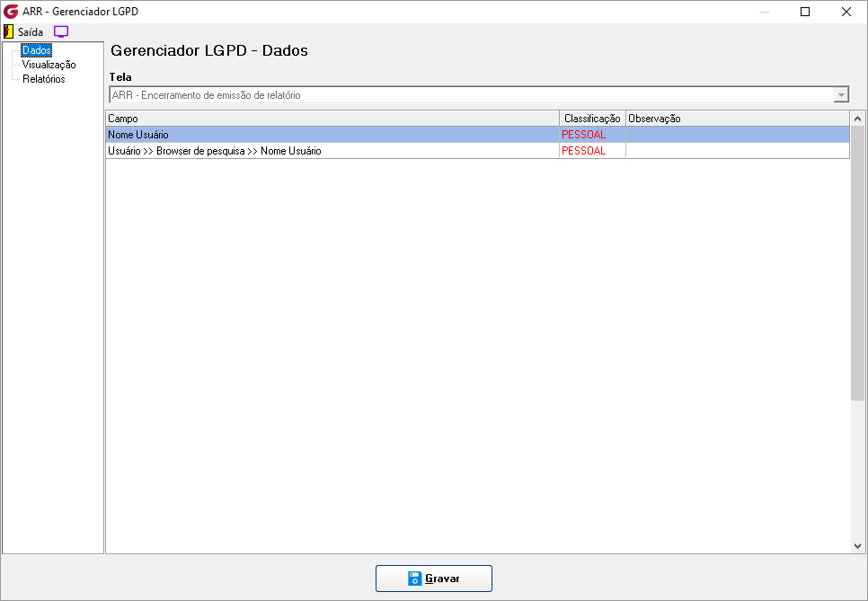868x601 pixels.
Task: Click the scrollbar down arrow
Action: click(857, 546)
